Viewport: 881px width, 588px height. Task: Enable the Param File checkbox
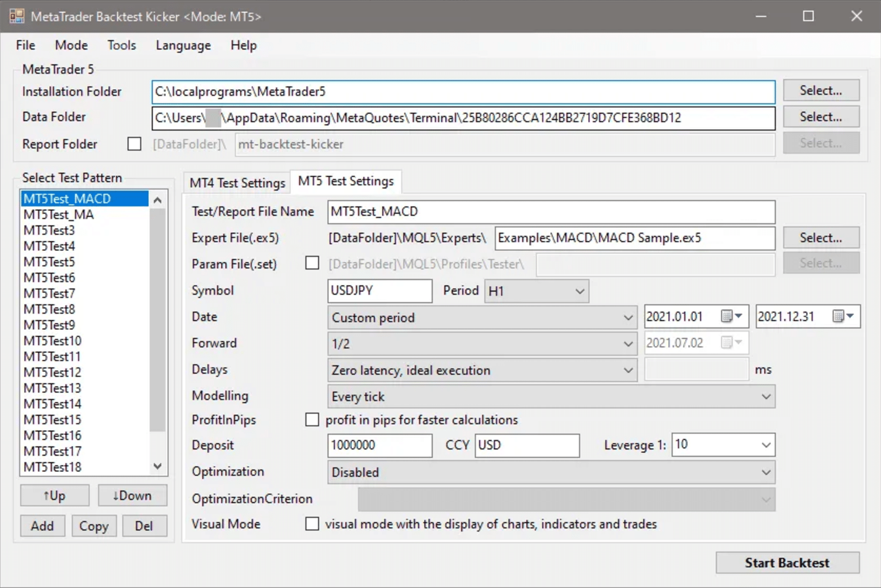pyautogui.click(x=312, y=263)
